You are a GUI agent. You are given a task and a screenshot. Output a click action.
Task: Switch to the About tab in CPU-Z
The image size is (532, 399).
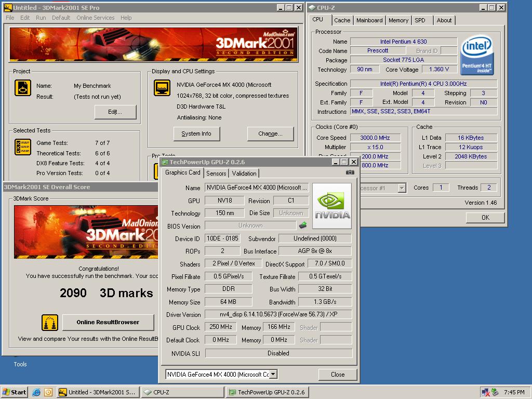pos(444,20)
